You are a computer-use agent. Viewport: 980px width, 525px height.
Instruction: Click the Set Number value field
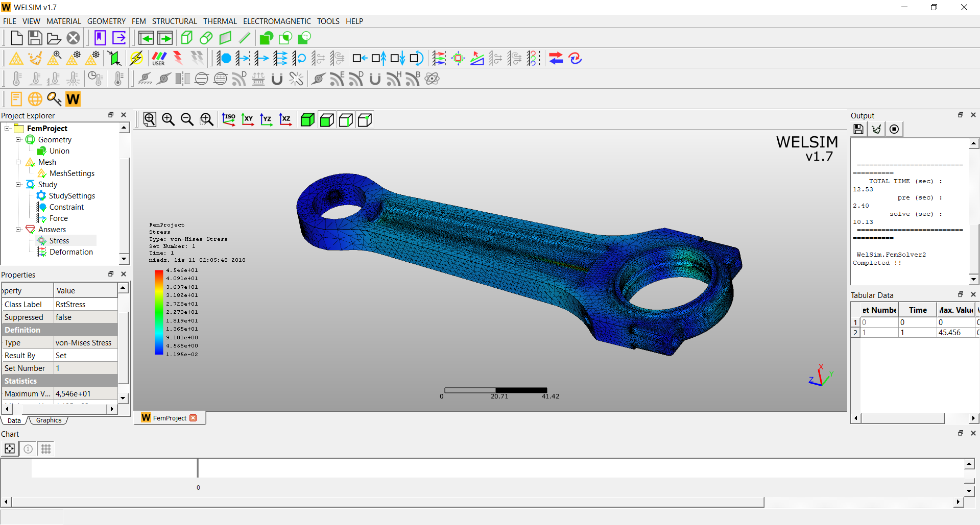click(x=85, y=368)
